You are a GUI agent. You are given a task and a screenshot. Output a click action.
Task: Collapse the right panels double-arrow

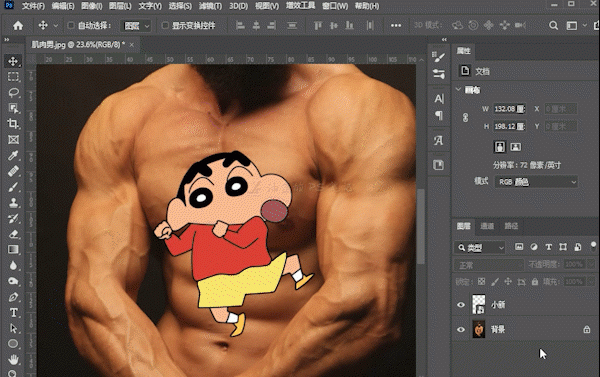pyautogui.click(x=444, y=39)
